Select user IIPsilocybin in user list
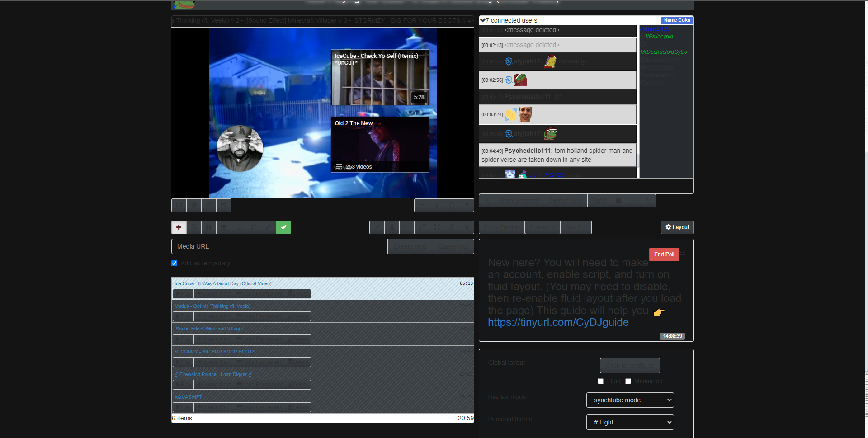This screenshot has height=438, width=868. point(659,37)
